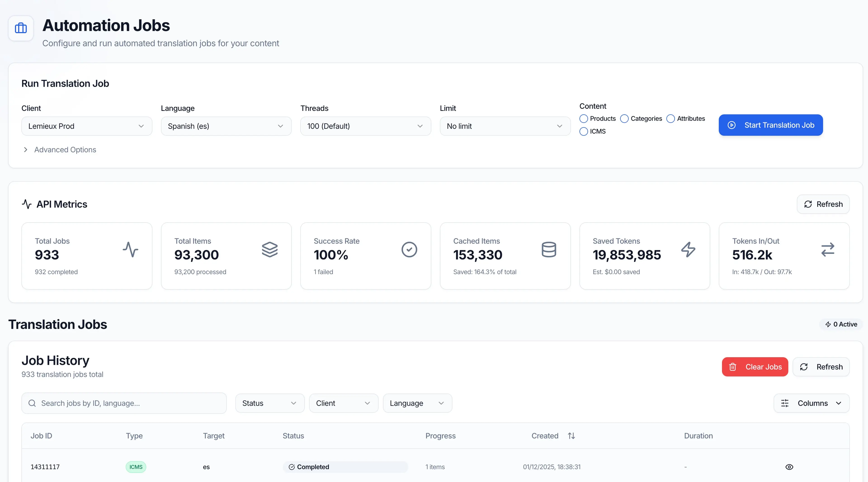Click the magnifier icon in job search field

(32, 403)
